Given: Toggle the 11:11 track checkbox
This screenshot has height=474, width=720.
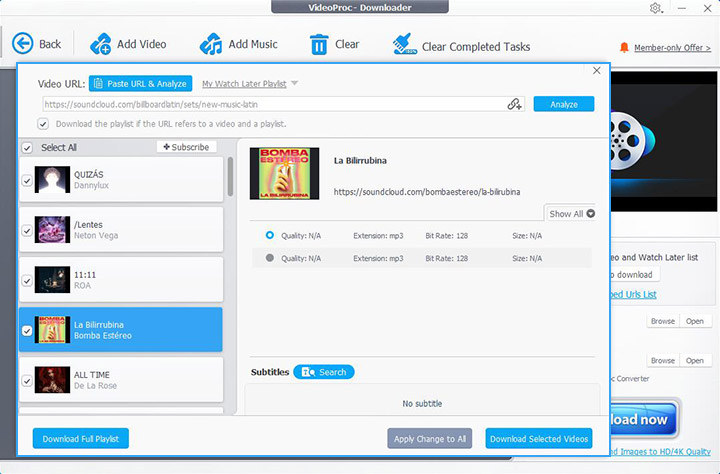Looking at the screenshot, I should [27, 281].
